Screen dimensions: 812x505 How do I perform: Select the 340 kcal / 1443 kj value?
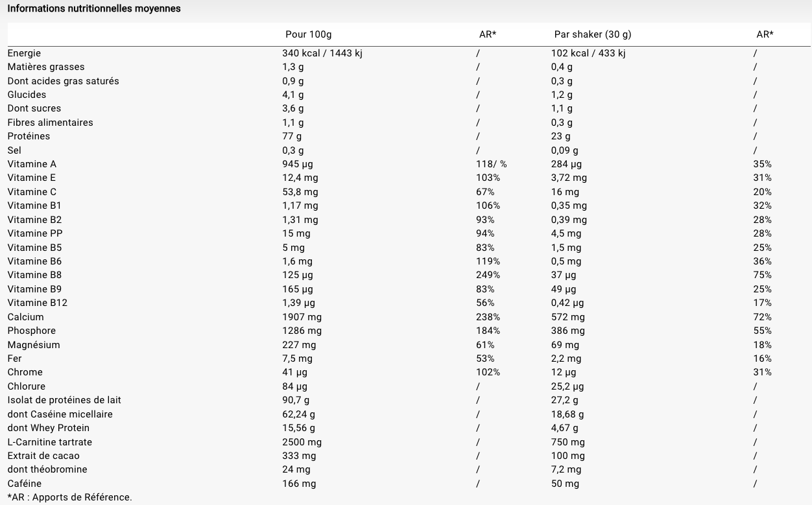tap(322, 53)
